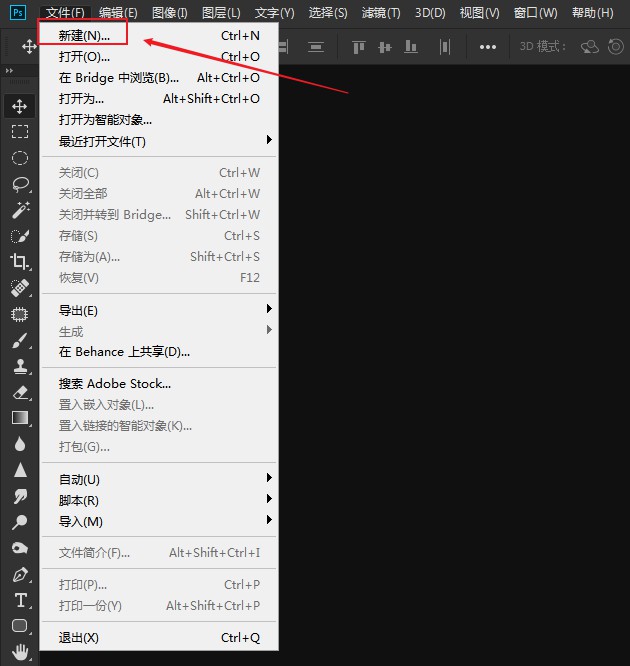Click the align vertical centers icon
This screenshot has width=630, height=666.
pos(384,47)
